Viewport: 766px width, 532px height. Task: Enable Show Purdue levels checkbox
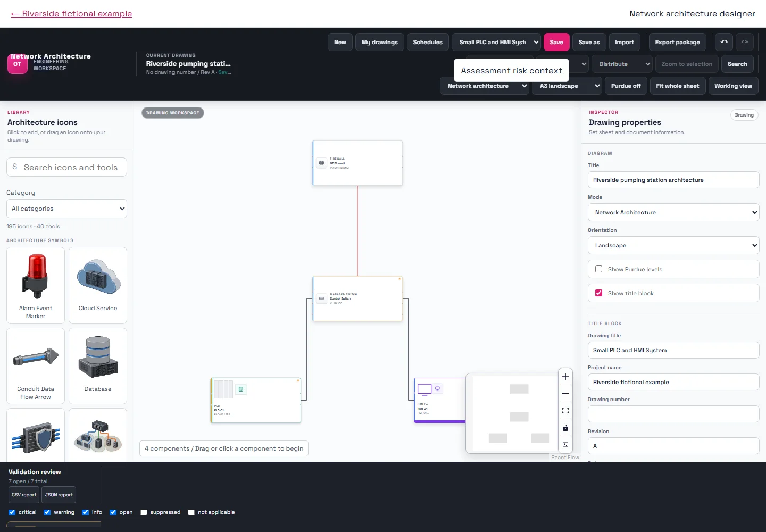598,269
